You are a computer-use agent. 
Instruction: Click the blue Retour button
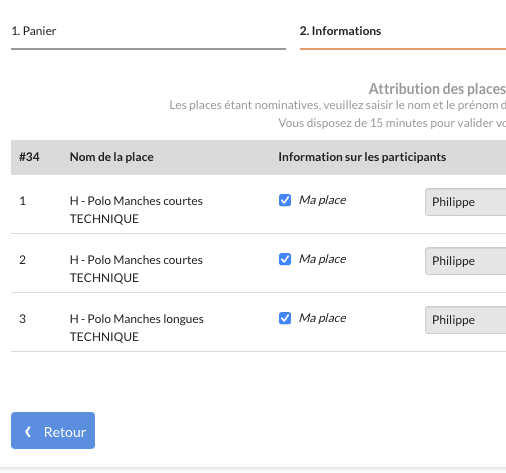pos(53,430)
